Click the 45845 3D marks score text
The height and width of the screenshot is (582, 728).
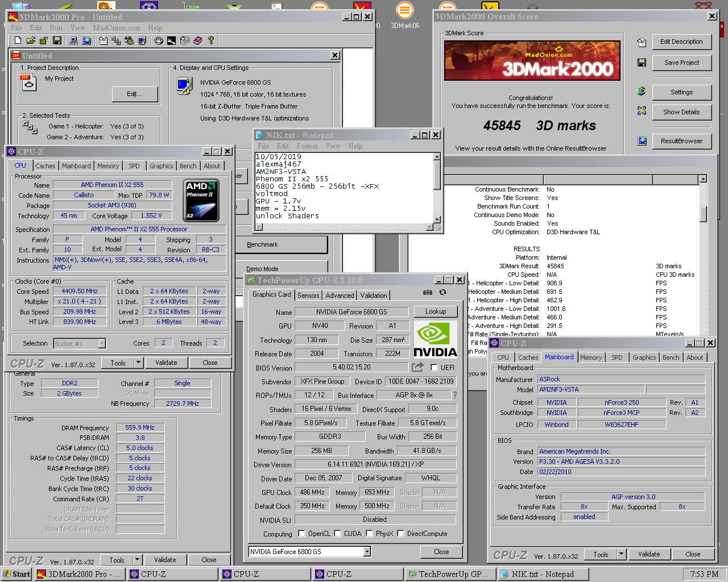tap(539, 126)
